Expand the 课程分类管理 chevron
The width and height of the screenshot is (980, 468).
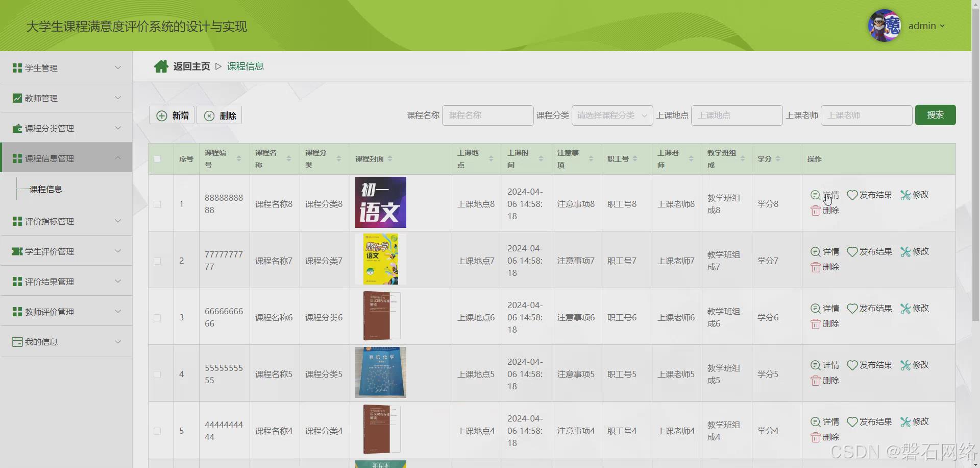118,128
